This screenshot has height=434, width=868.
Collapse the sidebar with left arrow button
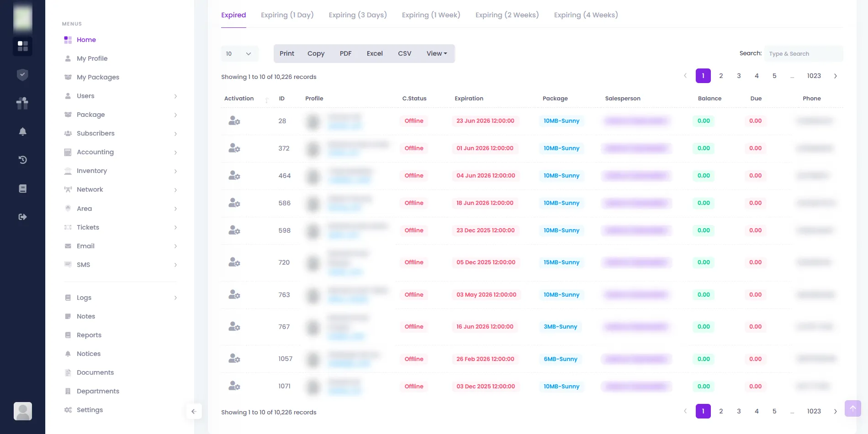click(x=194, y=411)
